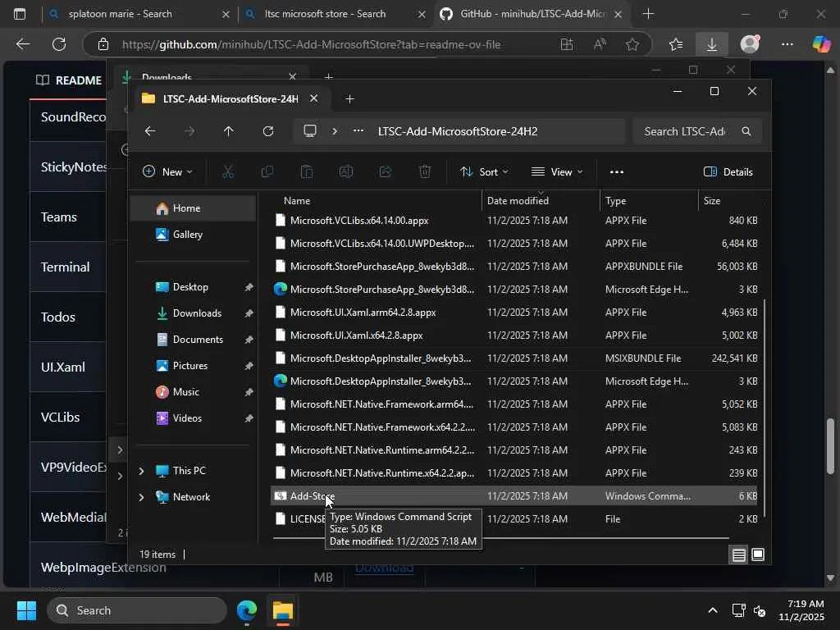Add a new File Explorer tab
This screenshot has height=630, width=840.
349,99
